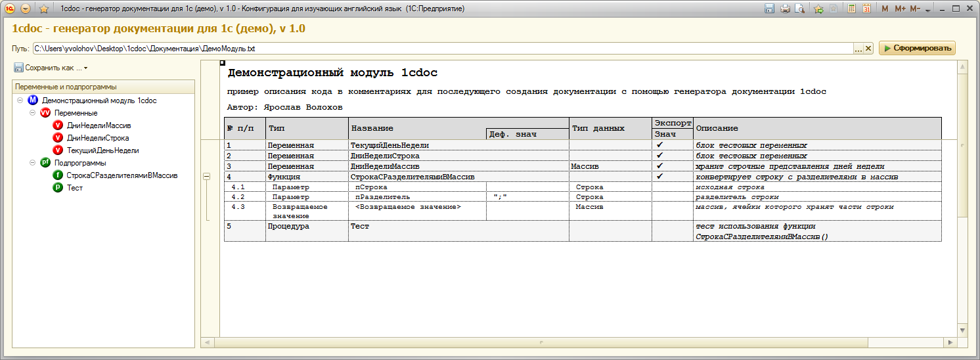Click the Экспорт header cell
This screenshot has height=360, width=980.
coord(673,123)
